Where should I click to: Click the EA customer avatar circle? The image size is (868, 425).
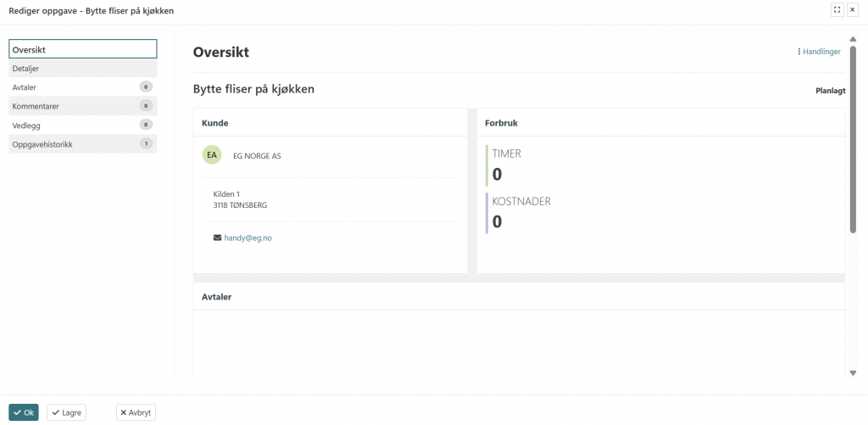pyautogui.click(x=212, y=155)
